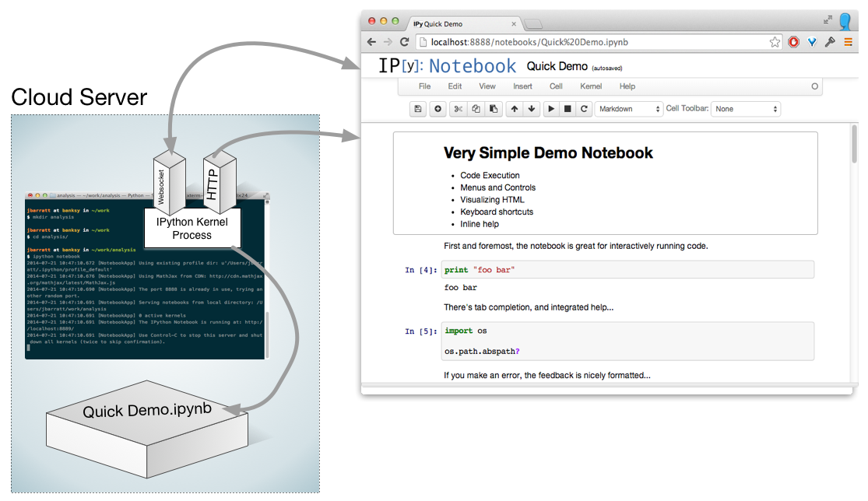Click the 'First and foremost' paragraph text
The image size is (868, 501).
click(x=576, y=246)
